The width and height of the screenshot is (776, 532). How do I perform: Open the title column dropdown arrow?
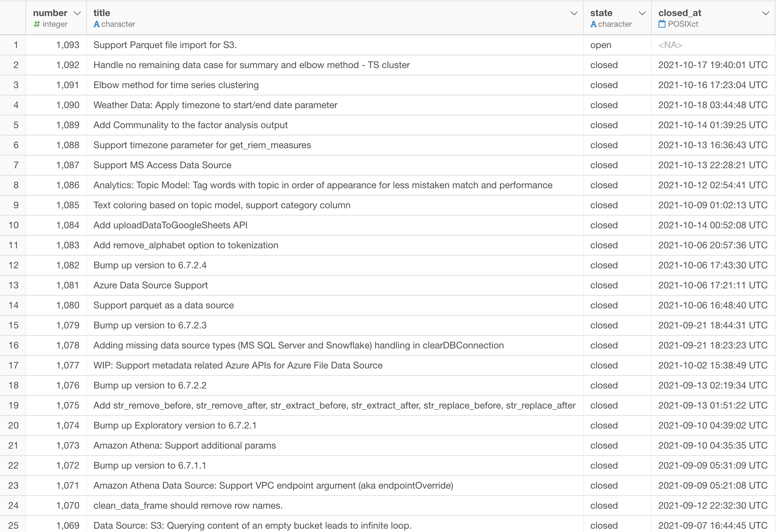[574, 13]
